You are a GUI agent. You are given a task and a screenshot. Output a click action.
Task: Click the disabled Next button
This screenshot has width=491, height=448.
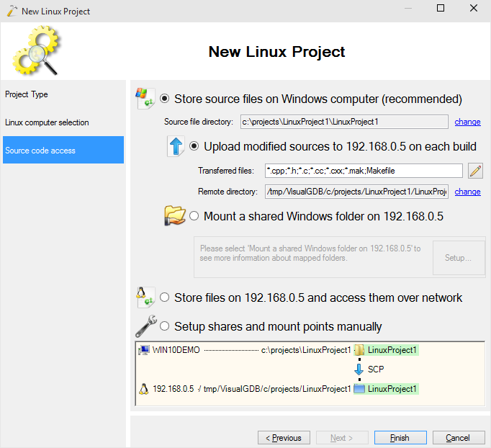click(x=342, y=438)
